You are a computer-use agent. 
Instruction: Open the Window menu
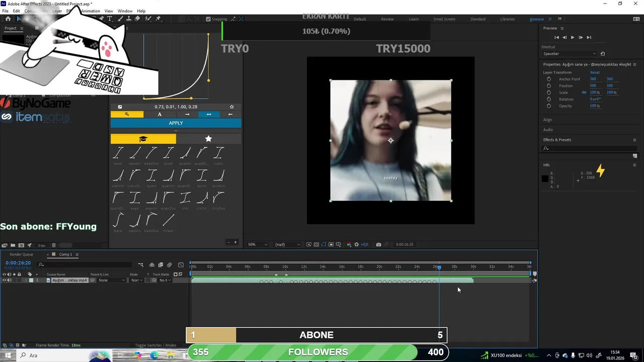point(125,11)
